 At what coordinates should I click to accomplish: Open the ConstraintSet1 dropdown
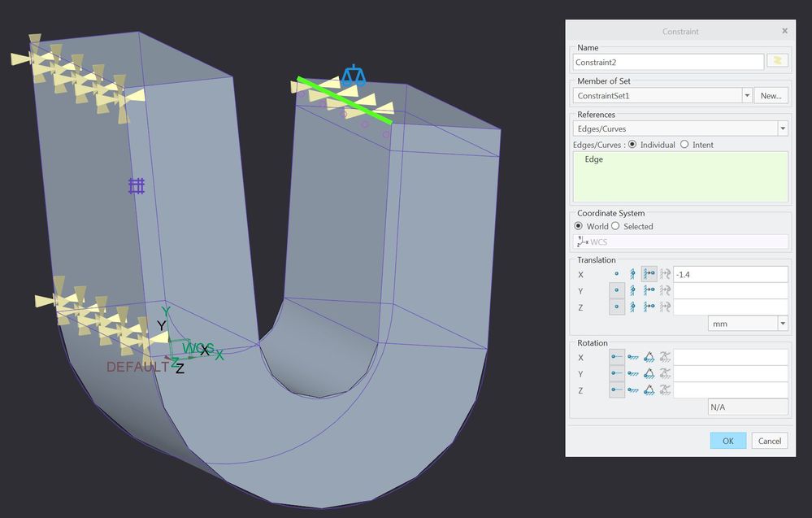746,95
